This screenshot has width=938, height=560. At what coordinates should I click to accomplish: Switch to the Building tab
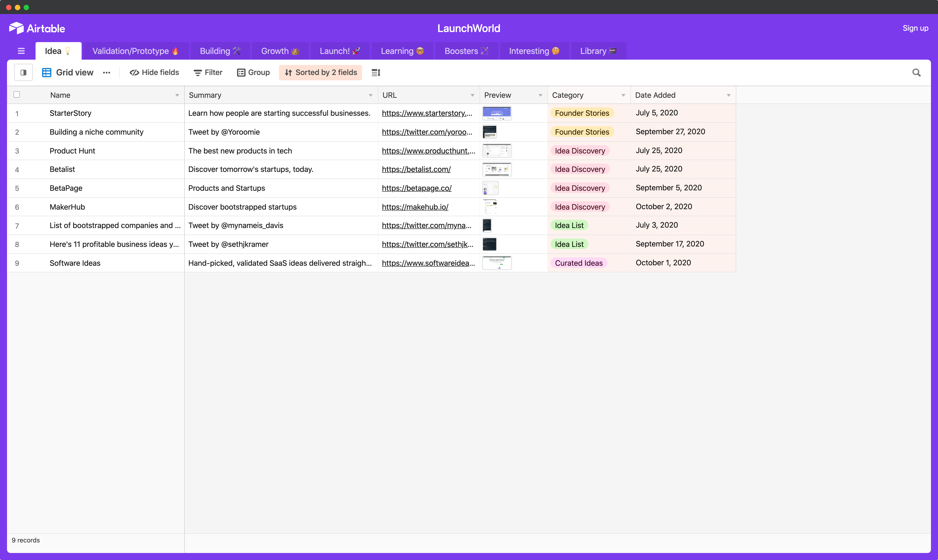[x=220, y=51]
